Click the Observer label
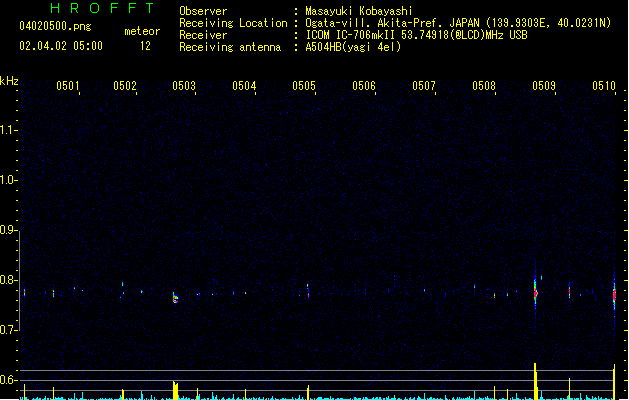The width and height of the screenshot is (629, 400). click(203, 11)
